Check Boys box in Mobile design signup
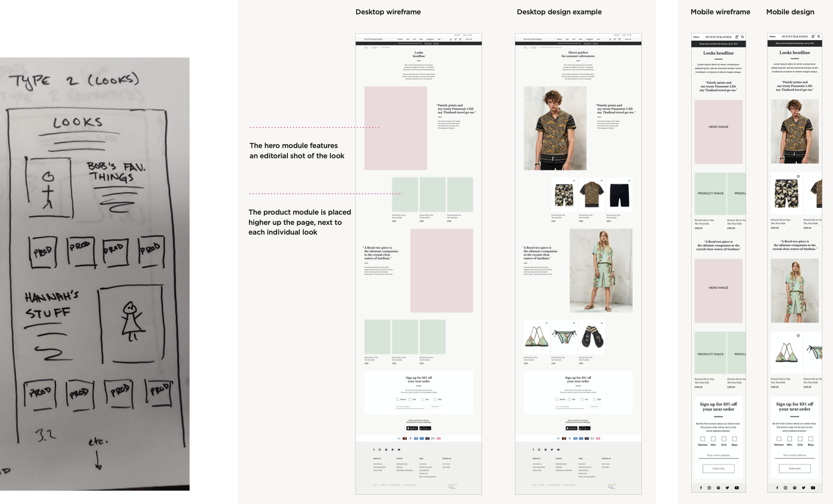Image resolution: width=833 pixels, height=504 pixels. [811, 439]
